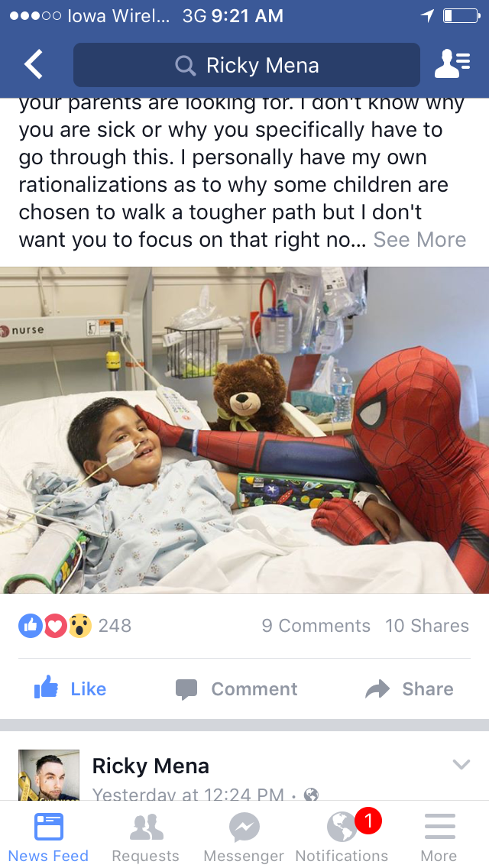Tap the magnifier icon in the search bar
Viewport: 489px width, 868px height.
[186, 65]
